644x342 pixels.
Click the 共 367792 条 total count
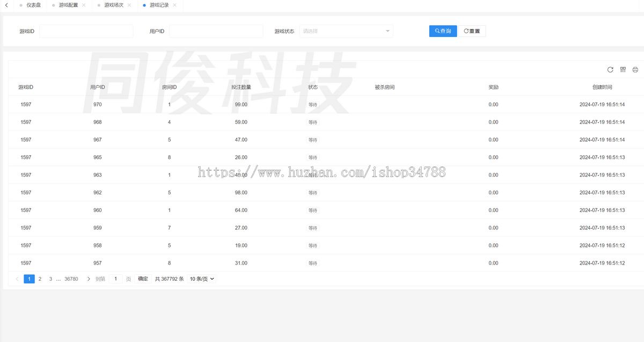point(170,279)
